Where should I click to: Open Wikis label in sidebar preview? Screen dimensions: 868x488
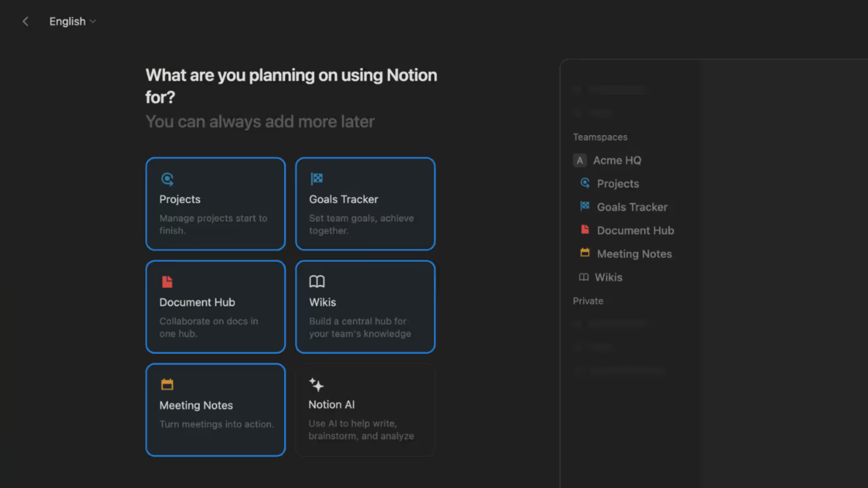click(608, 277)
